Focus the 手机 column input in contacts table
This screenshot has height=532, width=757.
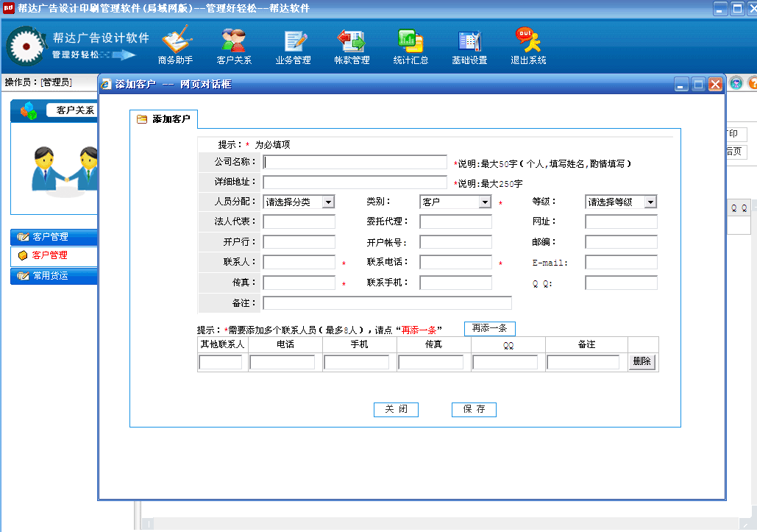(x=356, y=362)
